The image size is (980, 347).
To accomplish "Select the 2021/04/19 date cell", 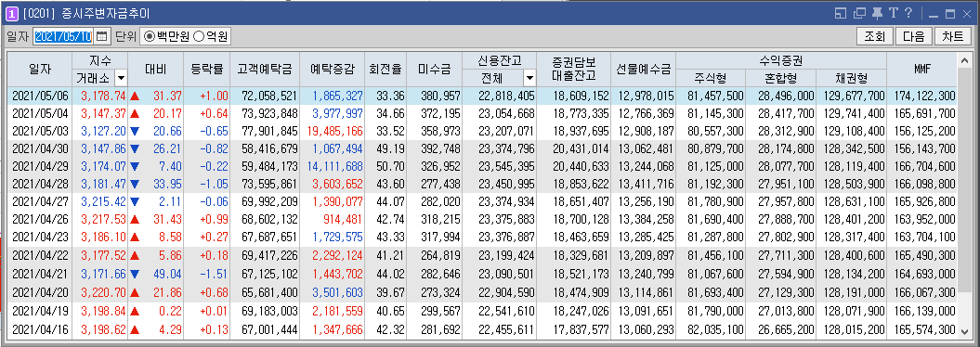I will [x=40, y=311].
